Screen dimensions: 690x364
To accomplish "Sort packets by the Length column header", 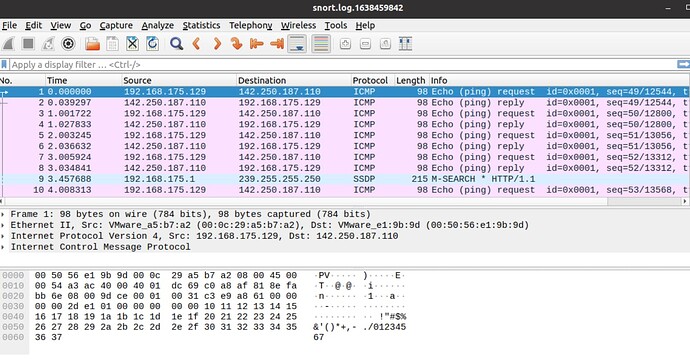I will [x=411, y=81].
